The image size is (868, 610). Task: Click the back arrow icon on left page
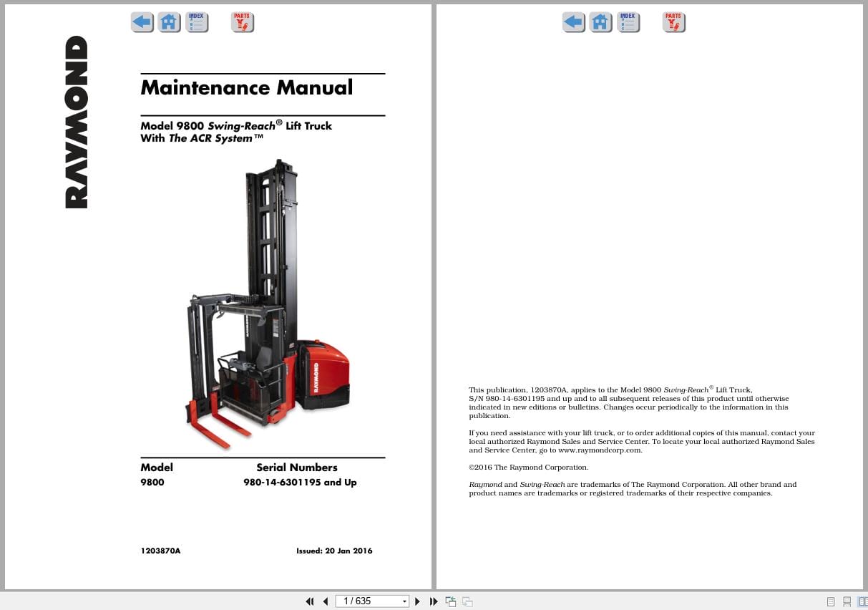point(142,22)
